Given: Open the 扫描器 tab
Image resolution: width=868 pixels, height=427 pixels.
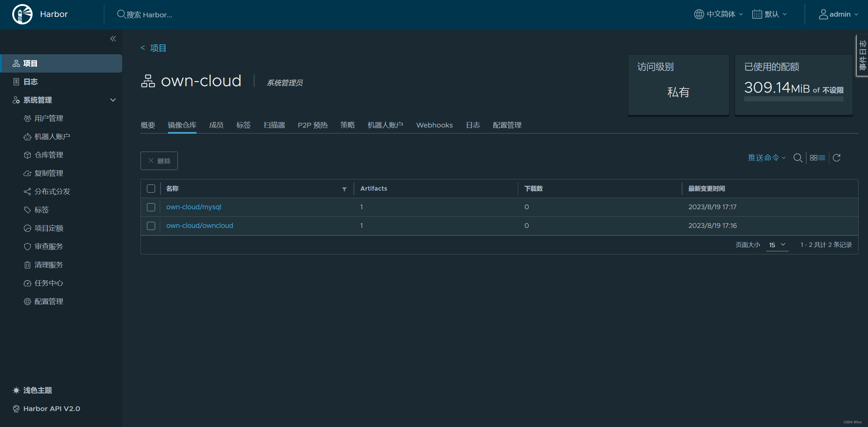Looking at the screenshot, I should tap(274, 125).
